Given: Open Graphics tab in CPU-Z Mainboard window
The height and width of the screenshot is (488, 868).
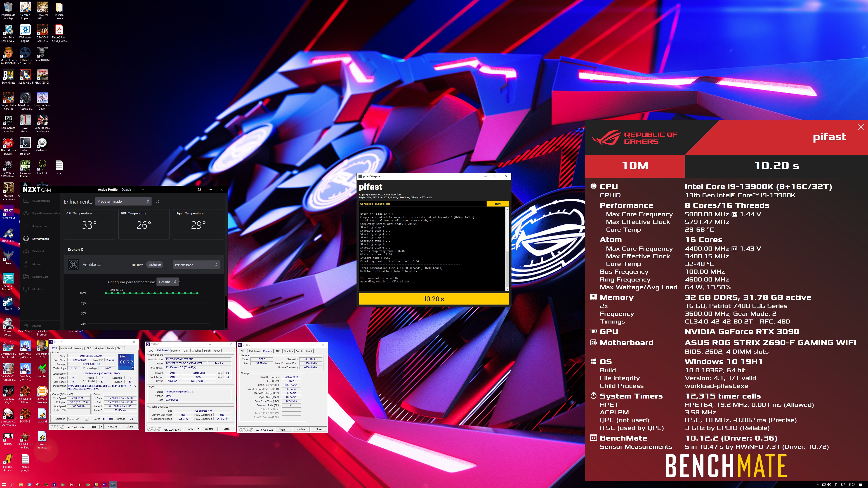Looking at the screenshot, I should coord(196,351).
